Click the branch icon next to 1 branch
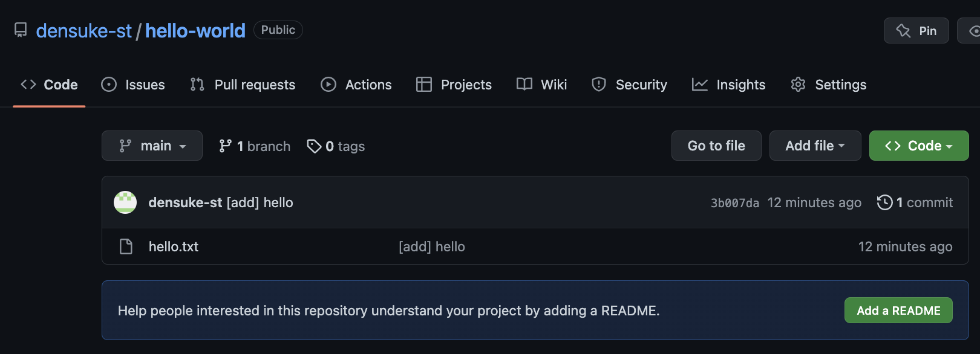980x354 pixels. click(225, 146)
